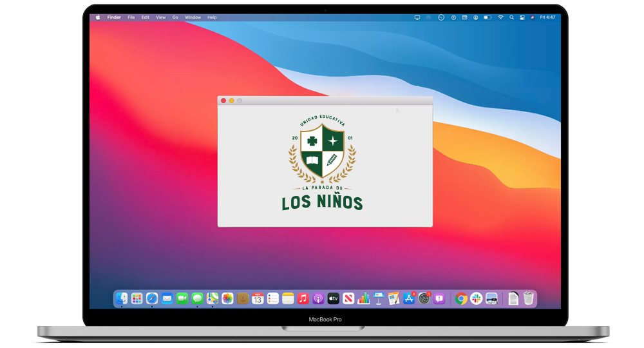Open System Preferences in Dock
644x348 pixels.
pyautogui.click(x=424, y=298)
